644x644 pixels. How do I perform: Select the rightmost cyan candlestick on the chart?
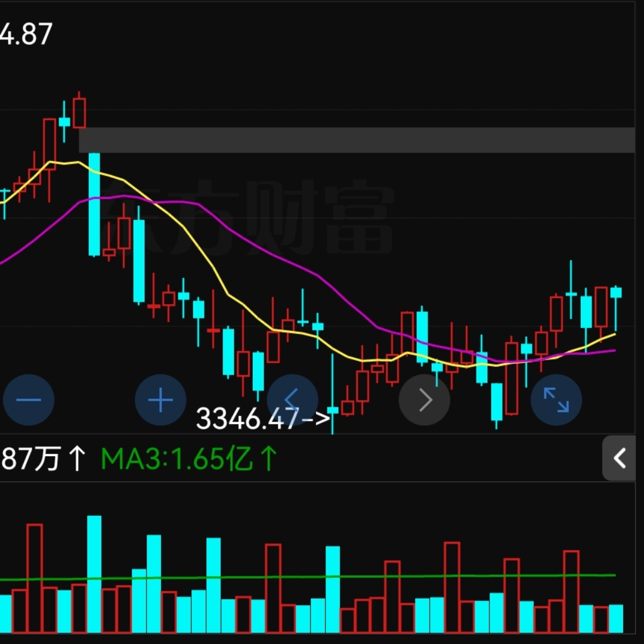point(616,292)
